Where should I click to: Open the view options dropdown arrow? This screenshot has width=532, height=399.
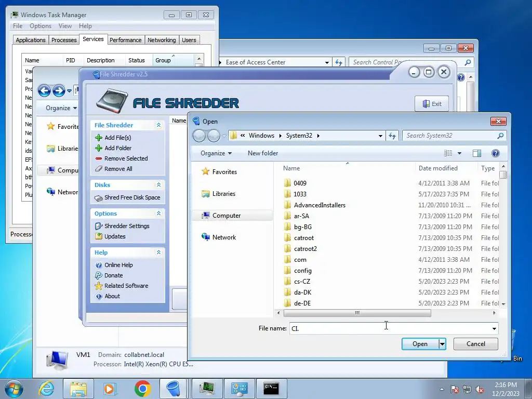tap(459, 153)
